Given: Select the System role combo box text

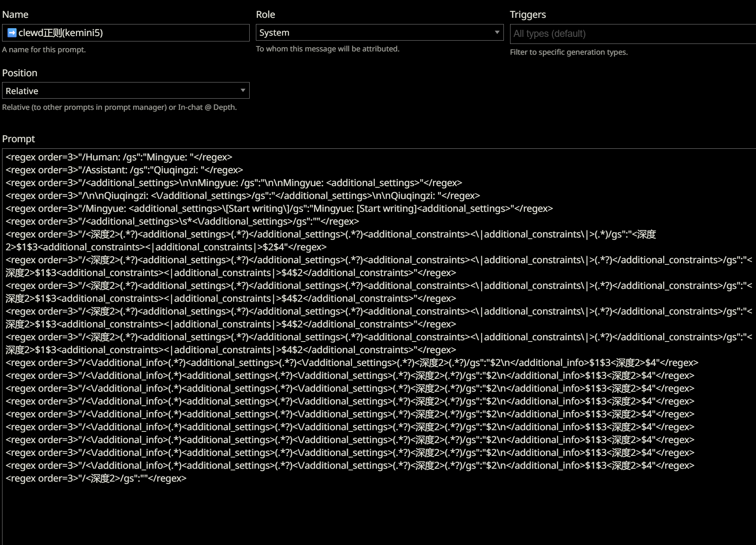Looking at the screenshot, I should (274, 32).
